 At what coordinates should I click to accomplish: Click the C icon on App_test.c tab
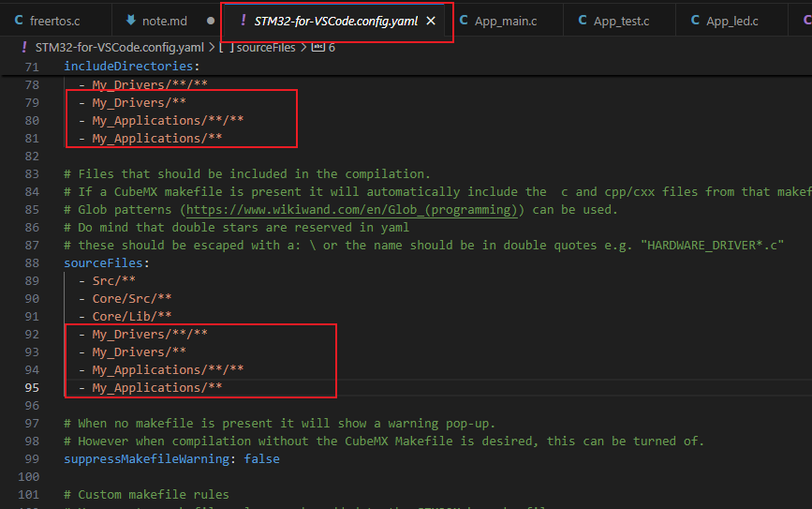coord(583,21)
